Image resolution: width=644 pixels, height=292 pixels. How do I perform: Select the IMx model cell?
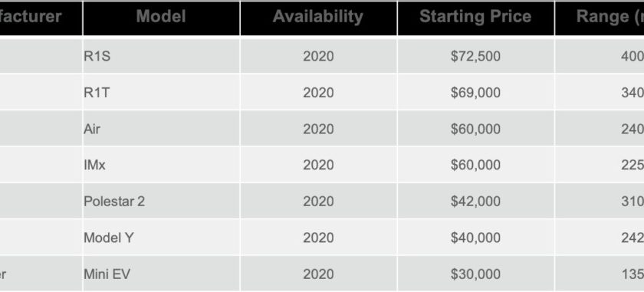point(161,165)
